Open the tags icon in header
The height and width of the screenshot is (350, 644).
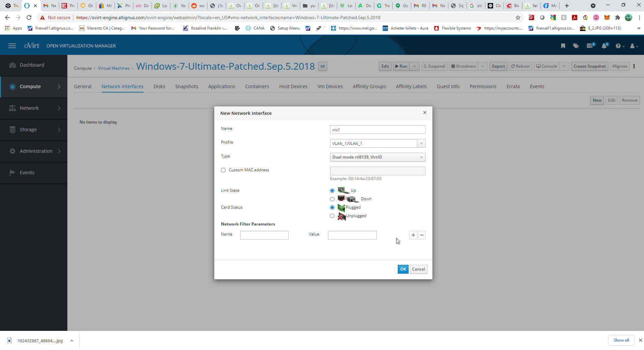click(x=576, y=46)
